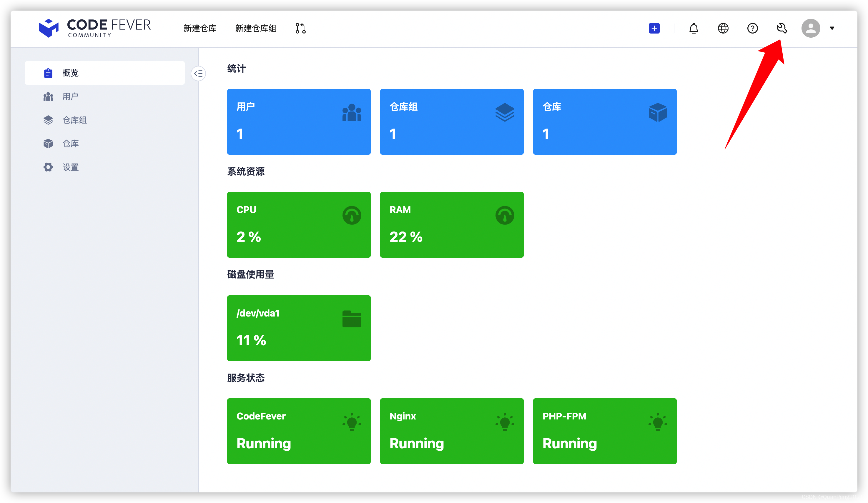Click the /dev/vda1 disk usage card
The height and width of the screenshot is (503, 868).
click(299, 328)
